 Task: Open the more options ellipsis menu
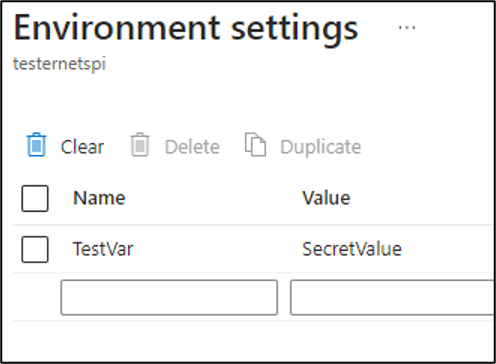pos(407,27)
